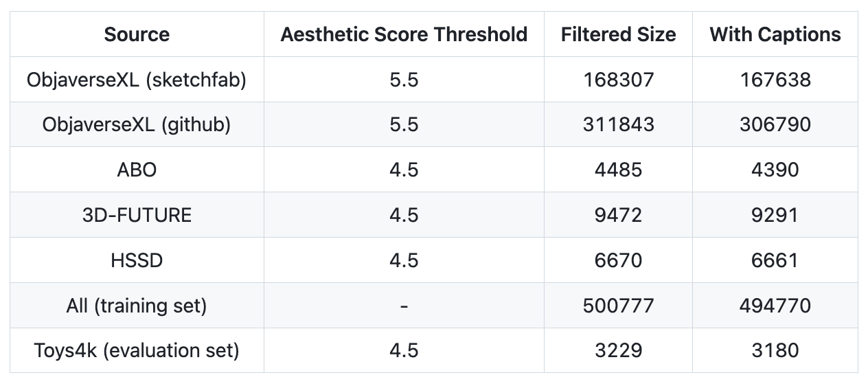Select the 3D-FUTURE captions value 9291
Viewport: 868px width, 386px height.
[x=775, y=215]
